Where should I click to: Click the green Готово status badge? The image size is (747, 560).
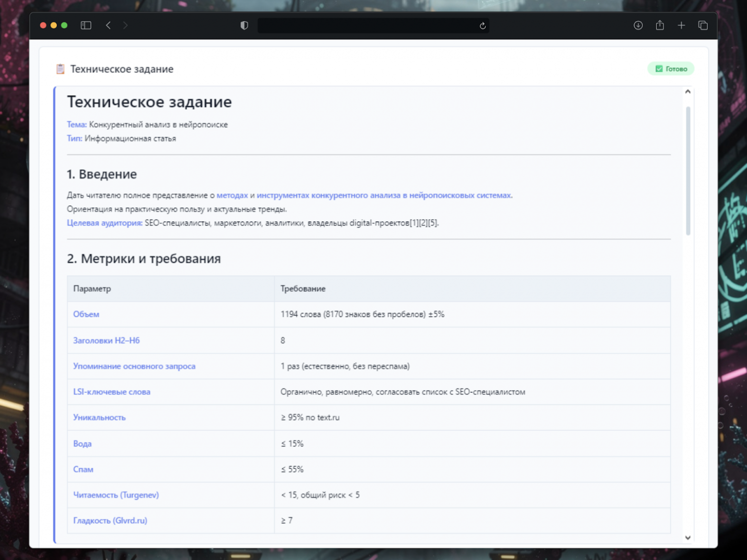tap(671, 68)
